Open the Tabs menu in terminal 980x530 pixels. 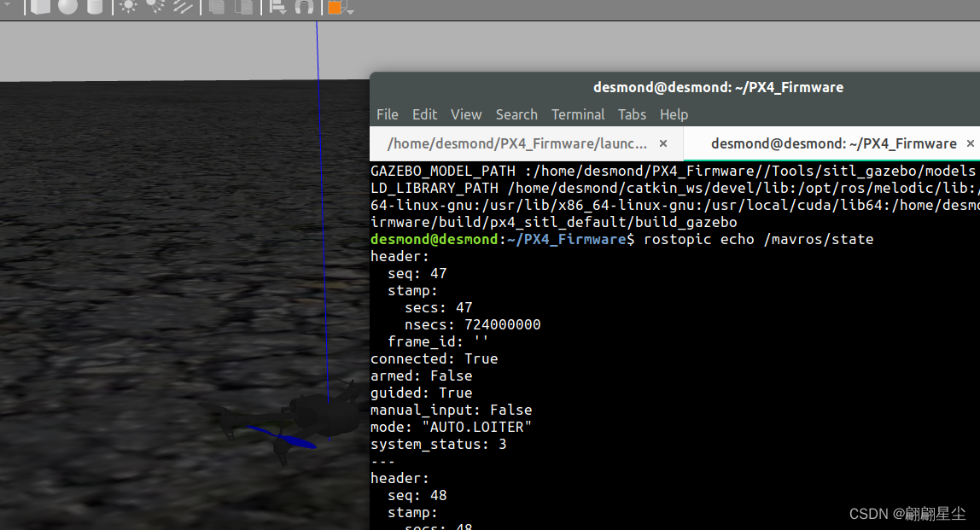[x=632, y=114]
